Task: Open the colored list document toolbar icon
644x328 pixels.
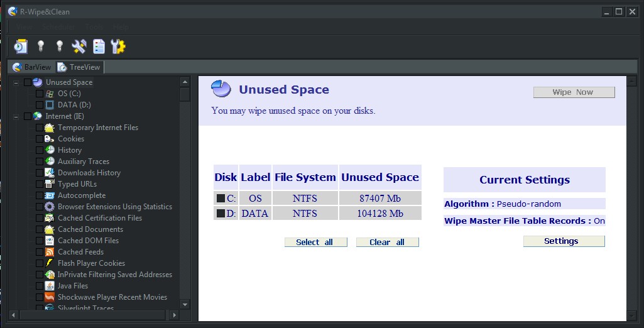Action: tap(99, 46)
